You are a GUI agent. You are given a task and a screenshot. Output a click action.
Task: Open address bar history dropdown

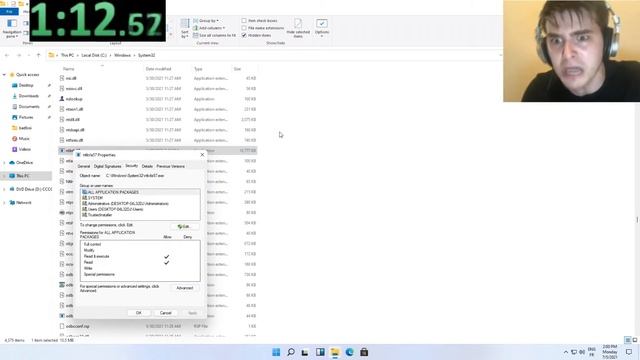500,55
